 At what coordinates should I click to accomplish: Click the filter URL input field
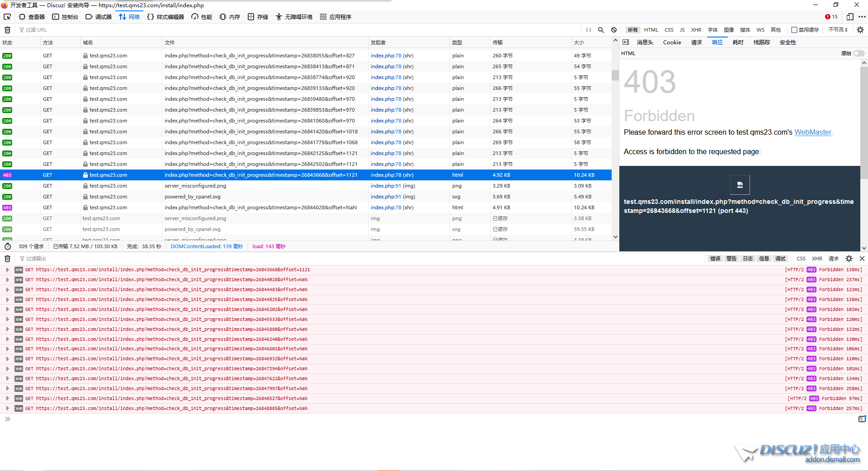[x=298, y=30]
